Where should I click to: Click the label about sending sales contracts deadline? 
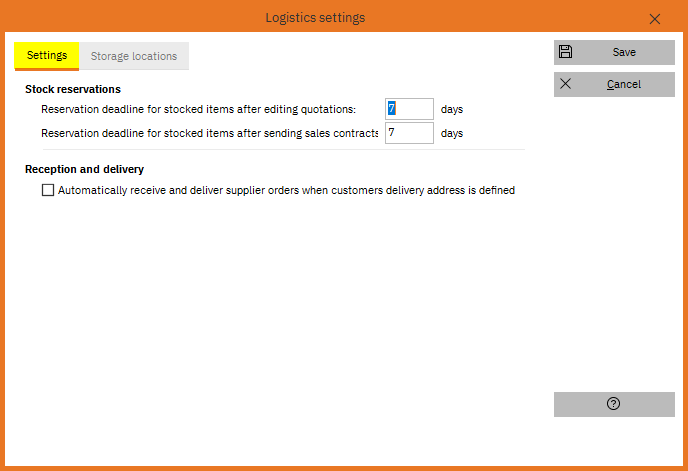point(209,133)
